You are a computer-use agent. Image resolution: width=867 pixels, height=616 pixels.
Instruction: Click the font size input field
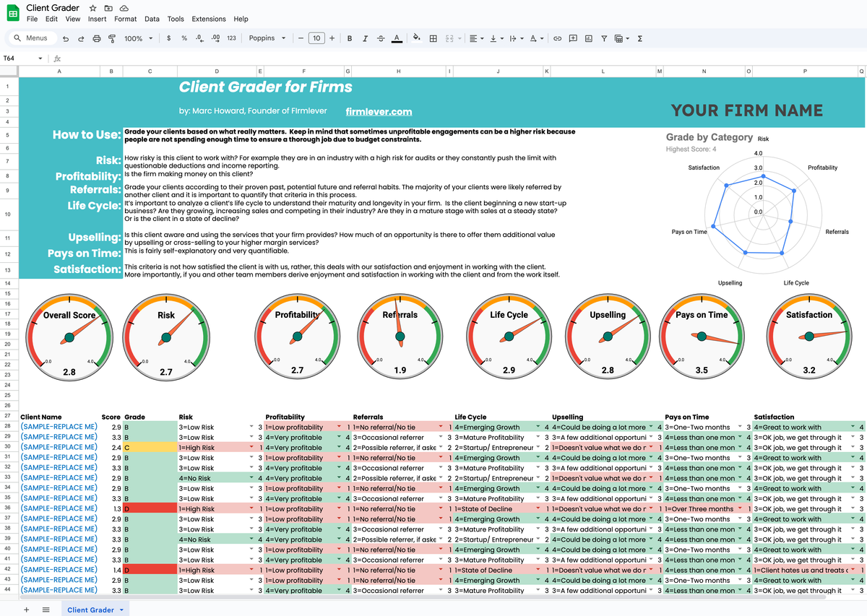(x=316, y=38)
